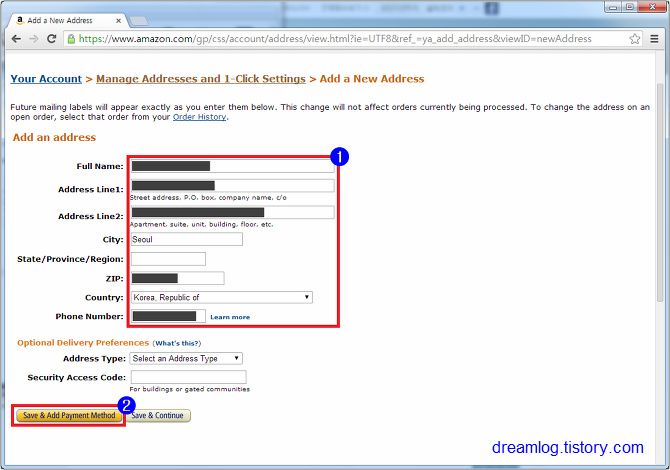Click the ZIP input field
The image size is (670, 470).
pyautogui.click(x=177, y=278)
